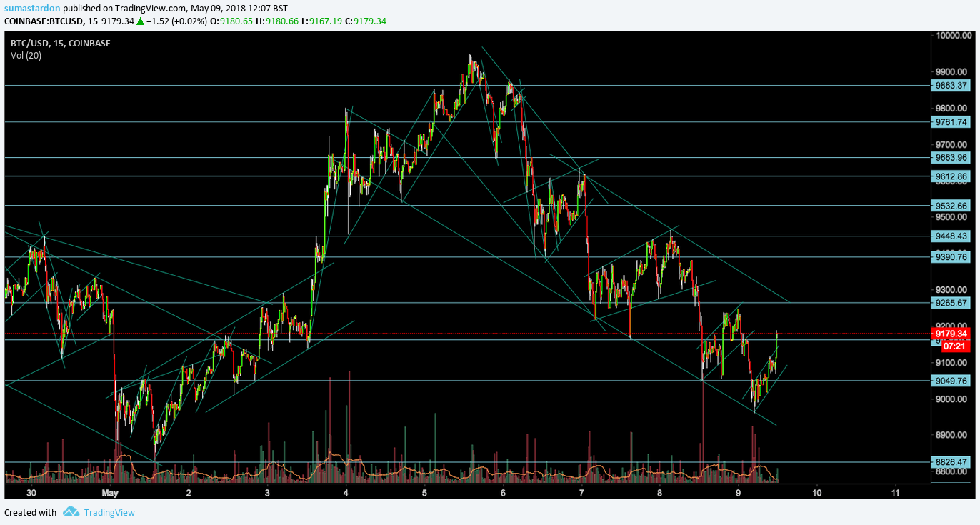Click the COINBASE:BTCUSD, 15 symbol header
This screenshot has height=525, width=980.
coord(51,21)
